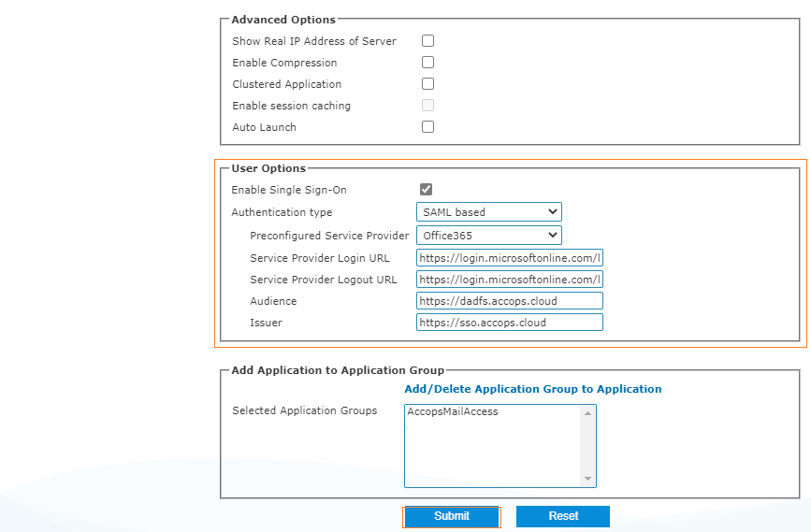Click the Reset button
Viewport: 811px width, 532px height.
563,516
